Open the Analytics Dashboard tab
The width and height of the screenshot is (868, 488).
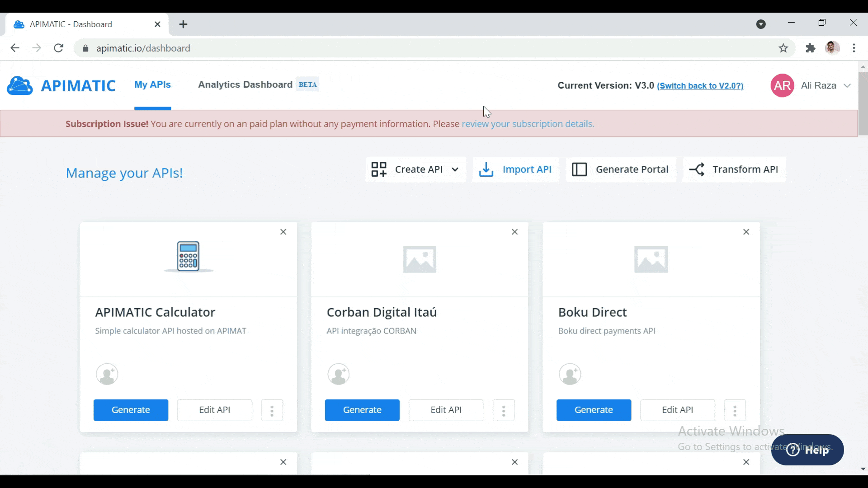click(245, 84)
